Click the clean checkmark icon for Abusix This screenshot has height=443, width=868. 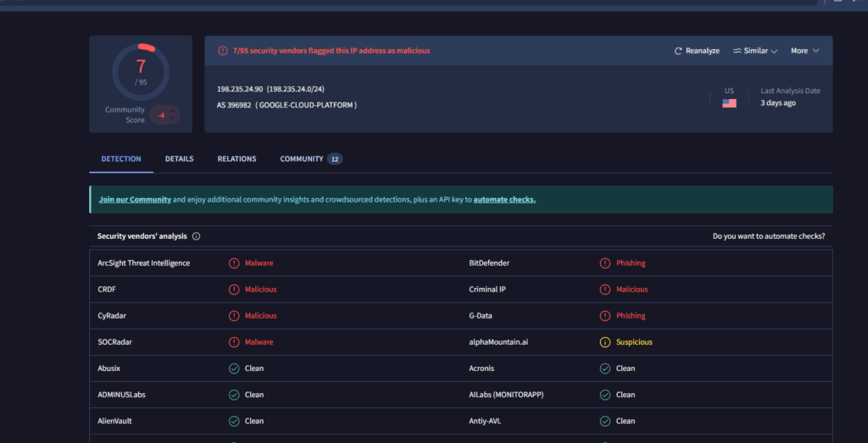(234, 368)
